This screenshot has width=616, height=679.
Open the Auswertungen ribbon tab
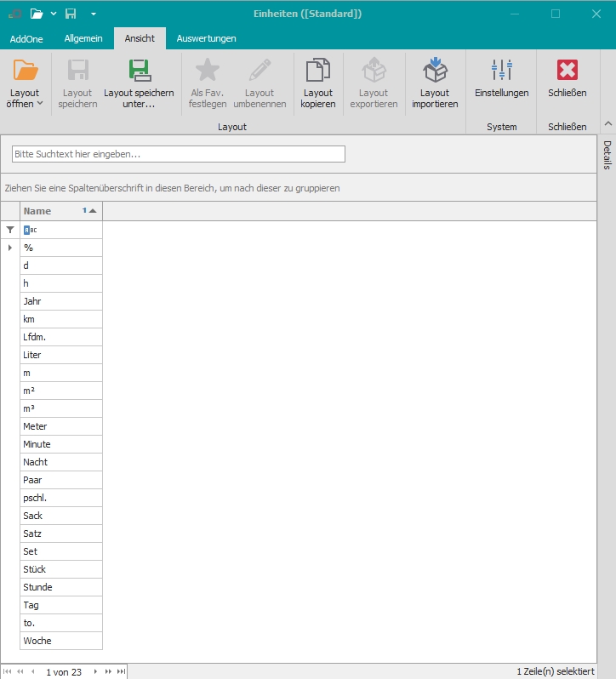point(206,38)
